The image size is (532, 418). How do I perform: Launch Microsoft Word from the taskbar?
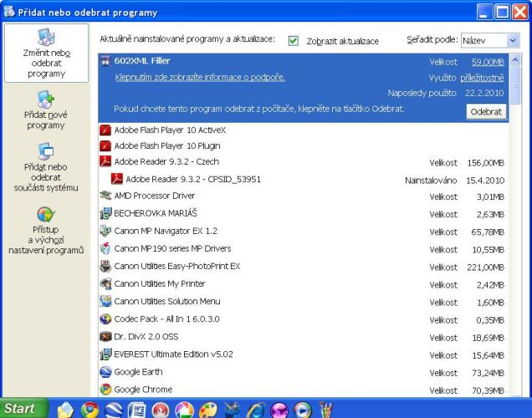coord(137,410)
